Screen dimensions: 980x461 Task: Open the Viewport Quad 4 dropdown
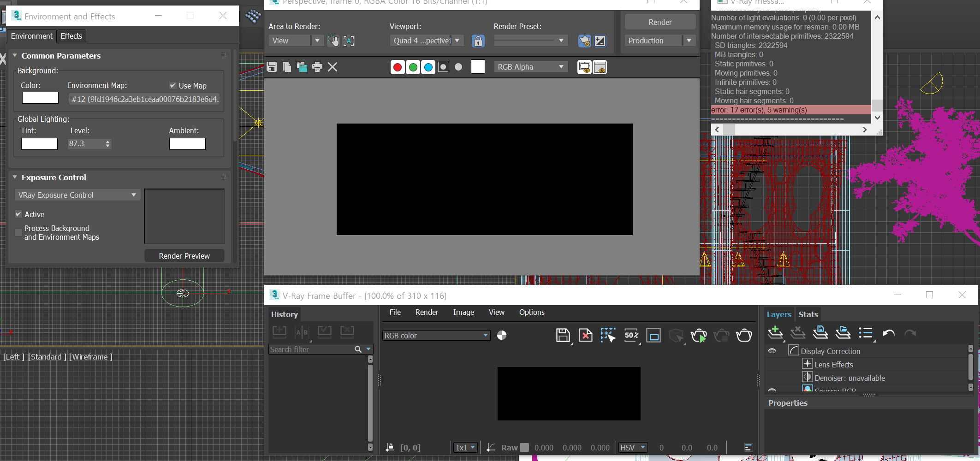(x=426, y=41)
